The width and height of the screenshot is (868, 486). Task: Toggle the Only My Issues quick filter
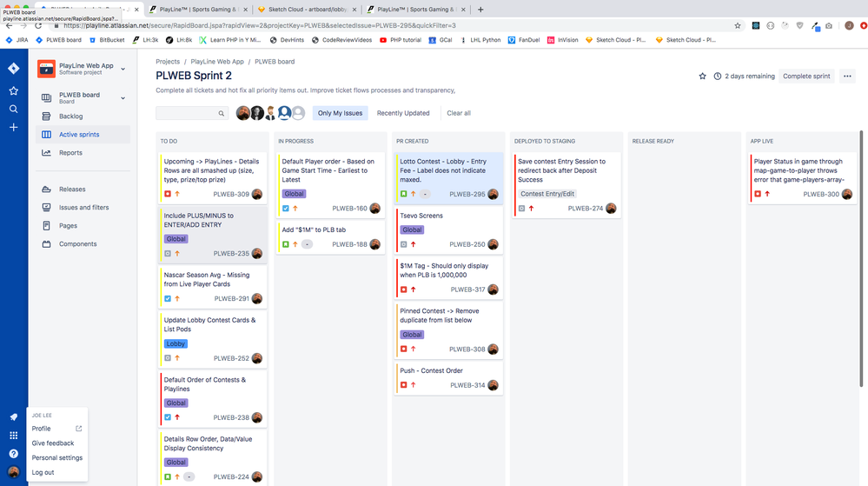pos(340,113)
